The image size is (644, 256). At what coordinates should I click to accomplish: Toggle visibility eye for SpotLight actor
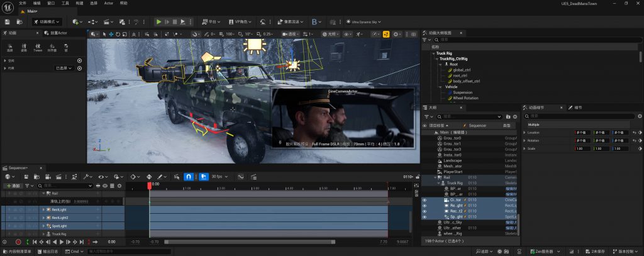pyautogui.click(x=425, y=216)
